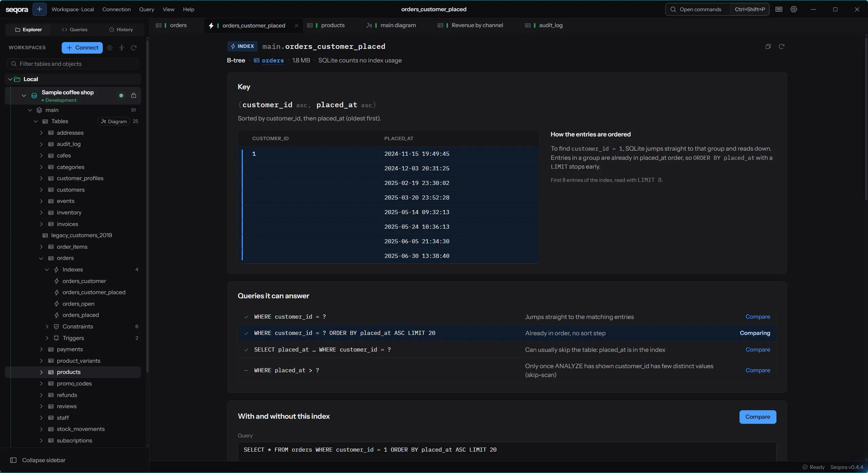The image size is (868, 473).
Task: Click the collapse-all icon in the Workspaces header
Action: coord(122,48)
